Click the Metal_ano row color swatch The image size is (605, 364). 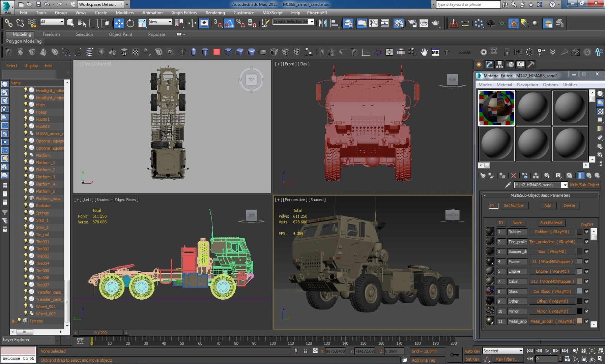coord(579,321)
